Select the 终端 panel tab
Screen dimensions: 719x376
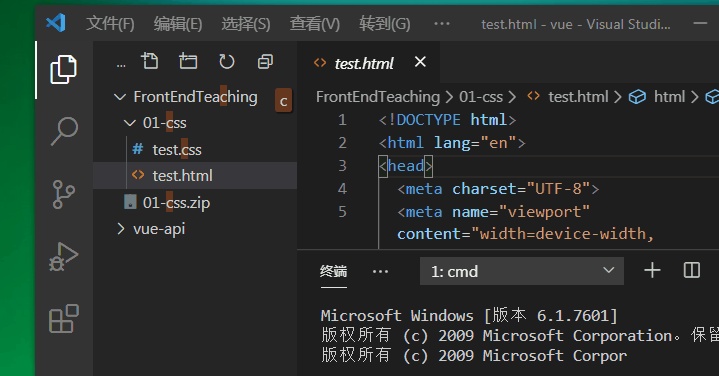point(333,271)
